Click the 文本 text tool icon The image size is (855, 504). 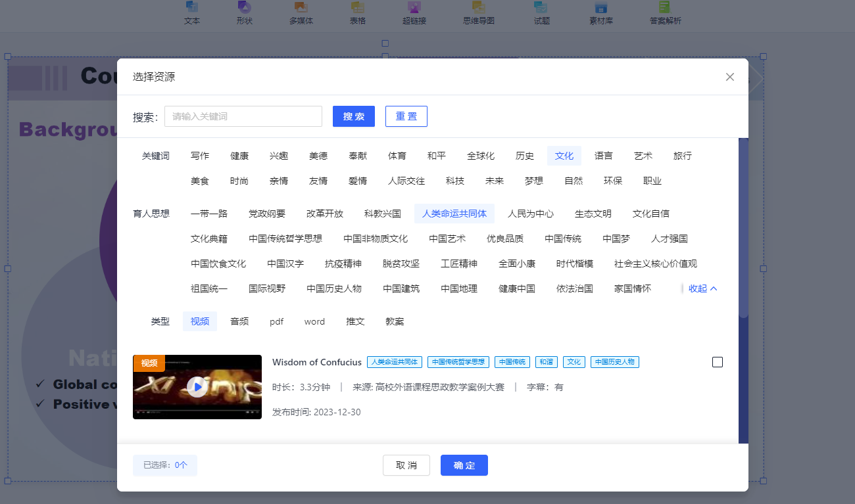pos(192,8)
